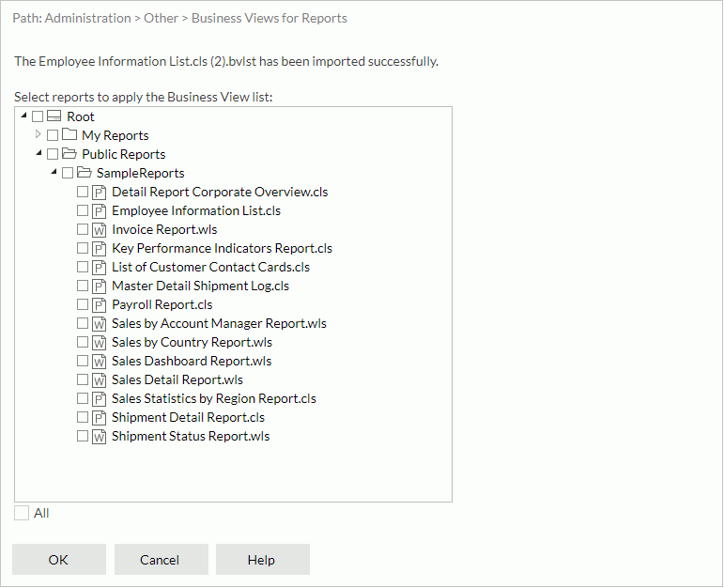Click the My Reports folder icon
Viewport: 724px width, 588px height.
(x=69, y=135)
